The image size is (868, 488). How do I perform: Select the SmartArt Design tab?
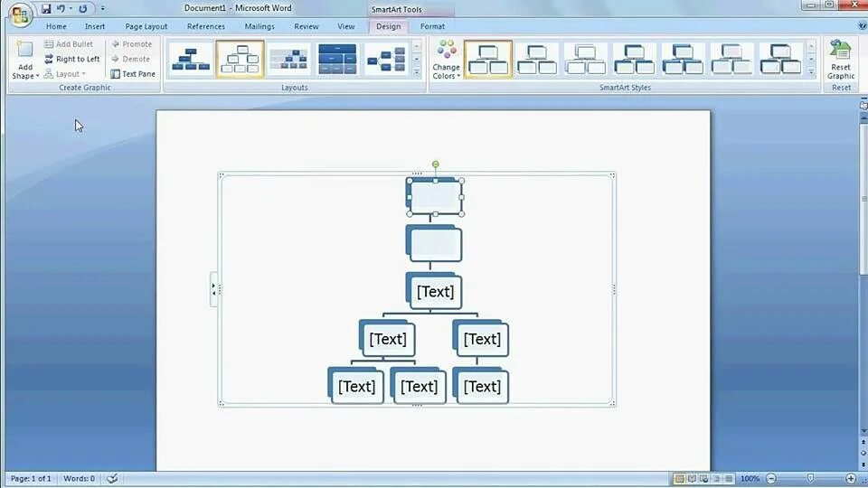click(x=388, y=26)
